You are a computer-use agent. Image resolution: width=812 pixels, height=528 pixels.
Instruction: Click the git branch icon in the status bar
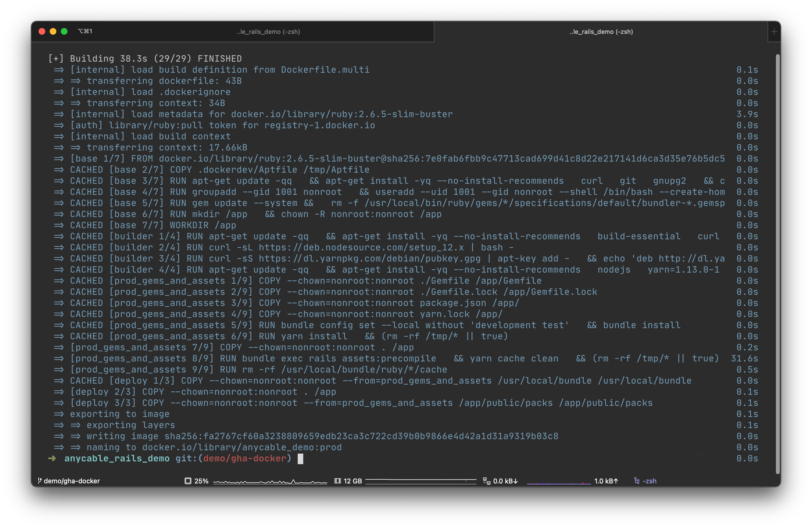click(x=40, y=481)
